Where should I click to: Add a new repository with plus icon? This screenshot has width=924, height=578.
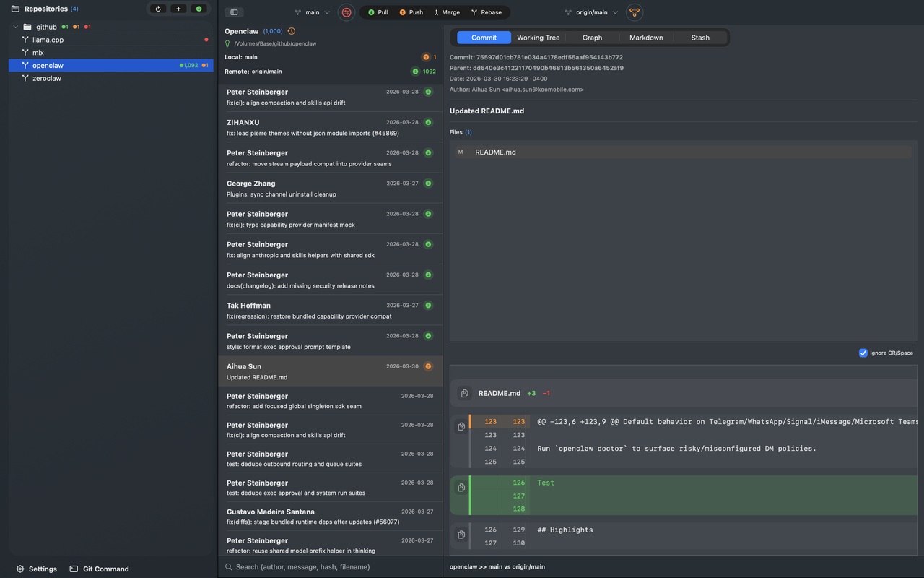click(178, 9)
